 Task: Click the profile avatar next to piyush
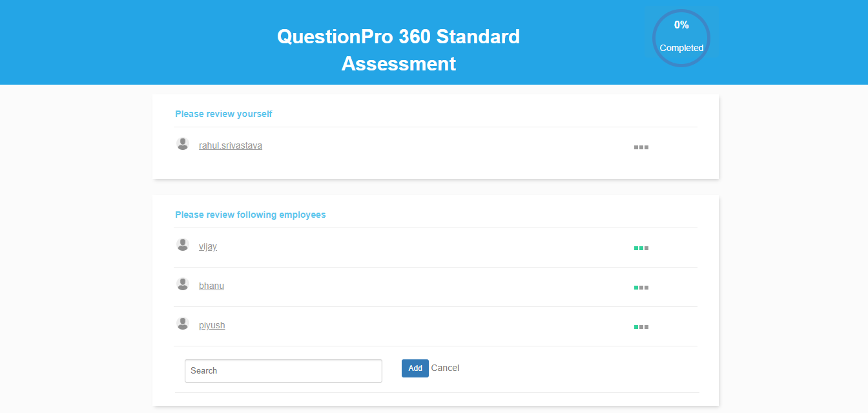183,323
